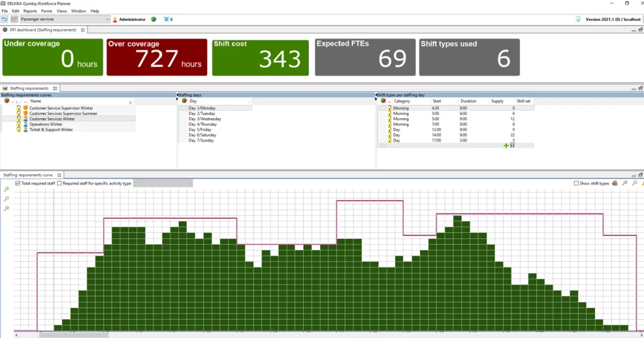The height and width of the screenshot is (338, 644).
Task: Click the filter icon in Staffing days header
Action: [184, 101]
